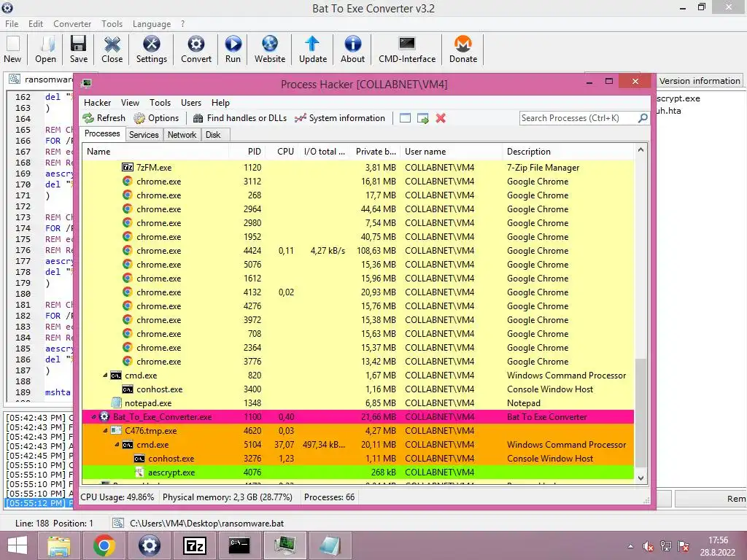Click the red X terminate icon
Screen dimensions: 747x560
coord(441,118)
